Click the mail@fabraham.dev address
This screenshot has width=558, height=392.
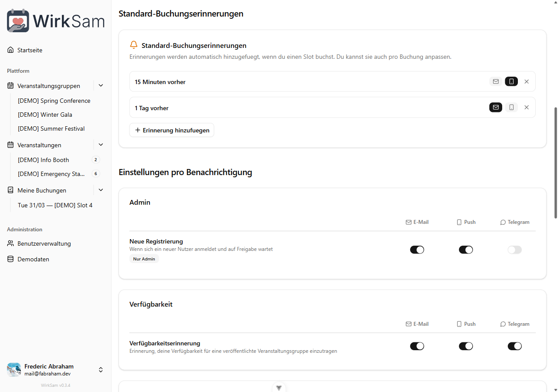coord(48,374)
